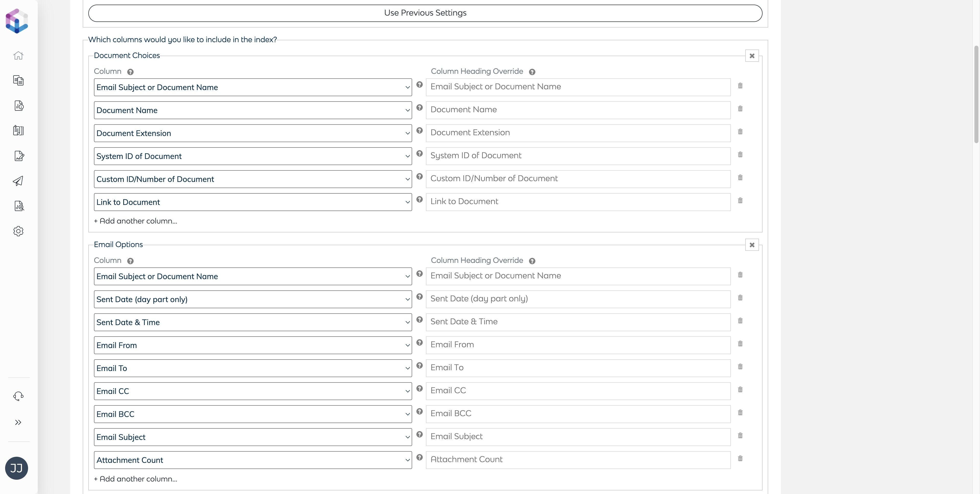The image size is (980, 494).
Task: Expand sidebar with double chevron icon
Action: (18, 423)
